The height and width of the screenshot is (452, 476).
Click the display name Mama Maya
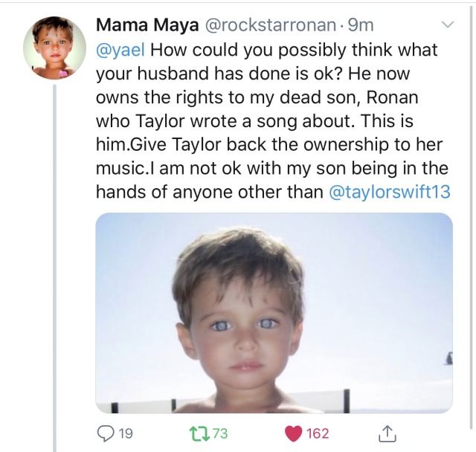[x=144, y=25]
